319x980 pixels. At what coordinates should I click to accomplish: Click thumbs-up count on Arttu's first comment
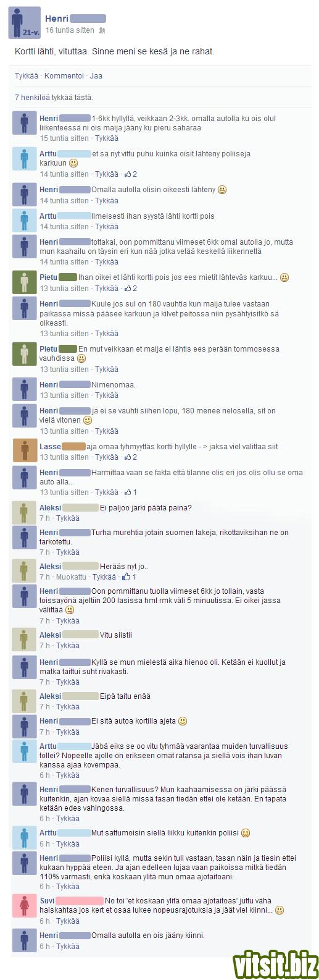[x=130, y=174]
